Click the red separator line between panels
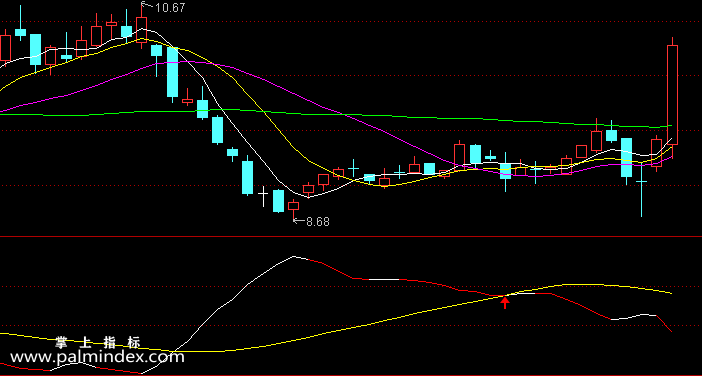This screenshot has width=702, height=376. point(351,236)
